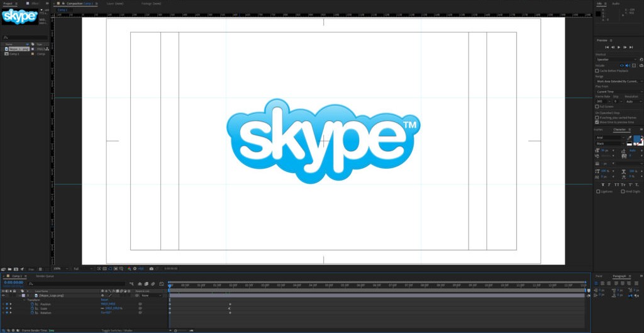Select Skype logo png in Project panel

coord(19,49)
